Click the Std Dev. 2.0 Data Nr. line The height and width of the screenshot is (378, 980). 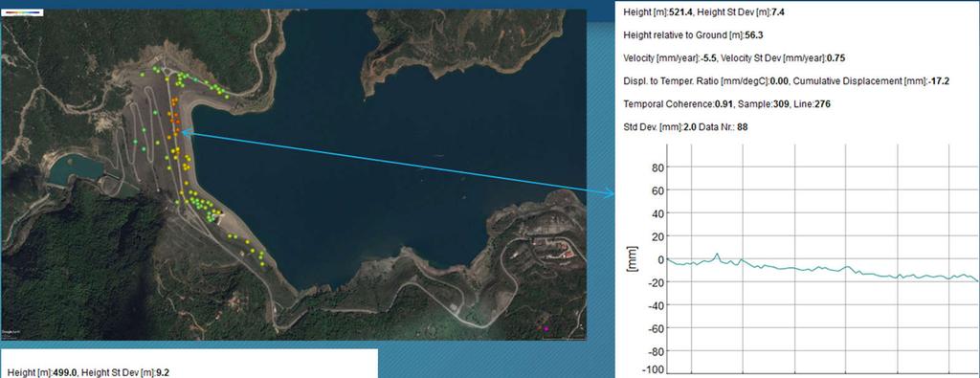(685, 127)
